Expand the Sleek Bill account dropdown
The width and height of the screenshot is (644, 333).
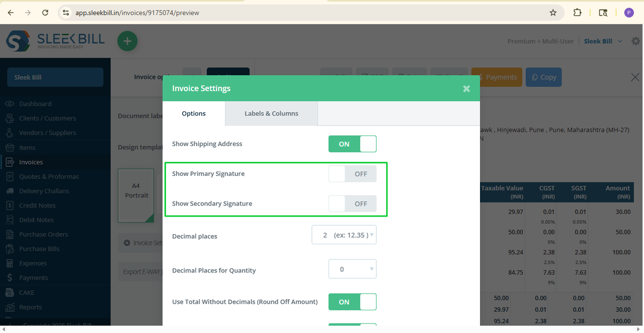[x=603, y=41]
